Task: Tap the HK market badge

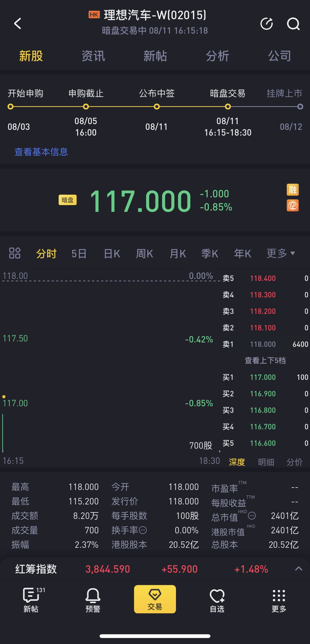Action: pyautogui.click(x=94, y=15)
